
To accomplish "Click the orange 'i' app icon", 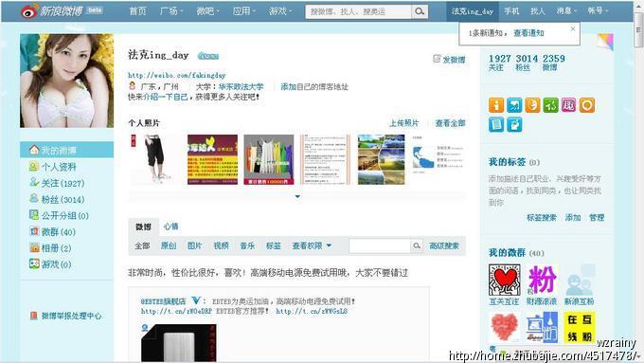I will pyautogui.click(x=496, y=105).
